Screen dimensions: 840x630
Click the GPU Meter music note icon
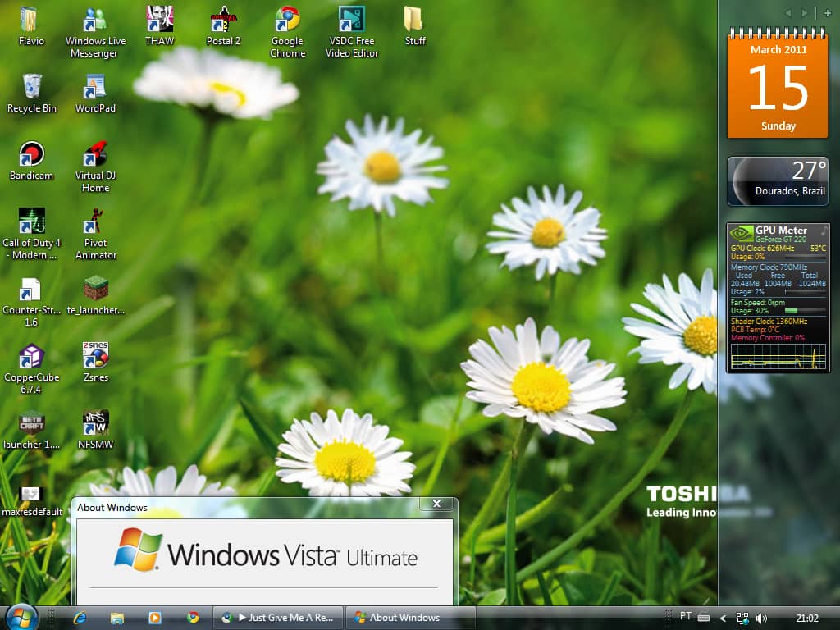point(824,231)
